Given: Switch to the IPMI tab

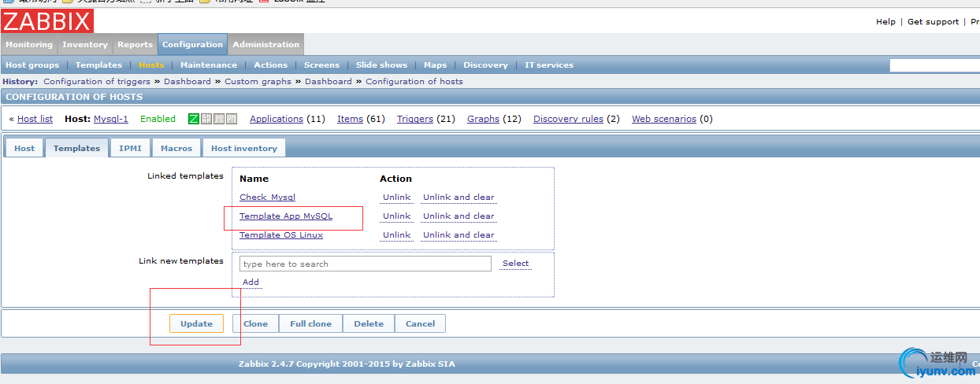Looking at the screenshot, I should pos(130,148).
